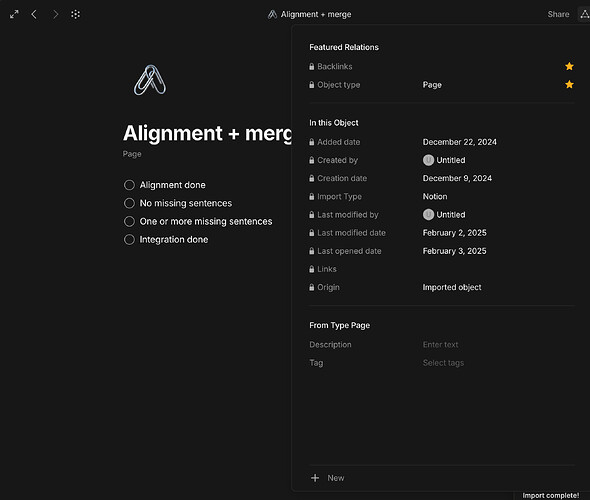Open the page in fullscreen using expand arrows

click(14, 14)
